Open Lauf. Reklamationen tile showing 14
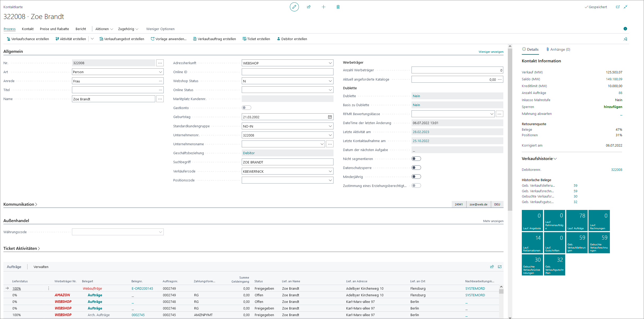 tap(532, 243)
